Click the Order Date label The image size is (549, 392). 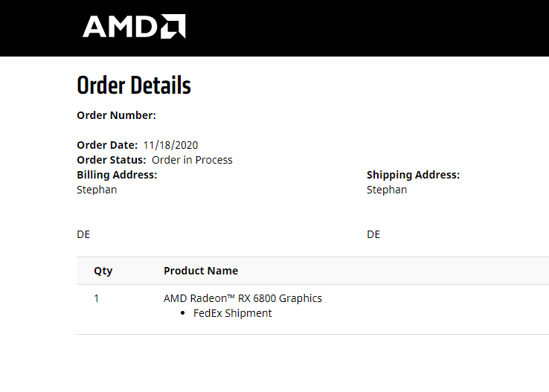pyautogui.click(x=107, y=145)
